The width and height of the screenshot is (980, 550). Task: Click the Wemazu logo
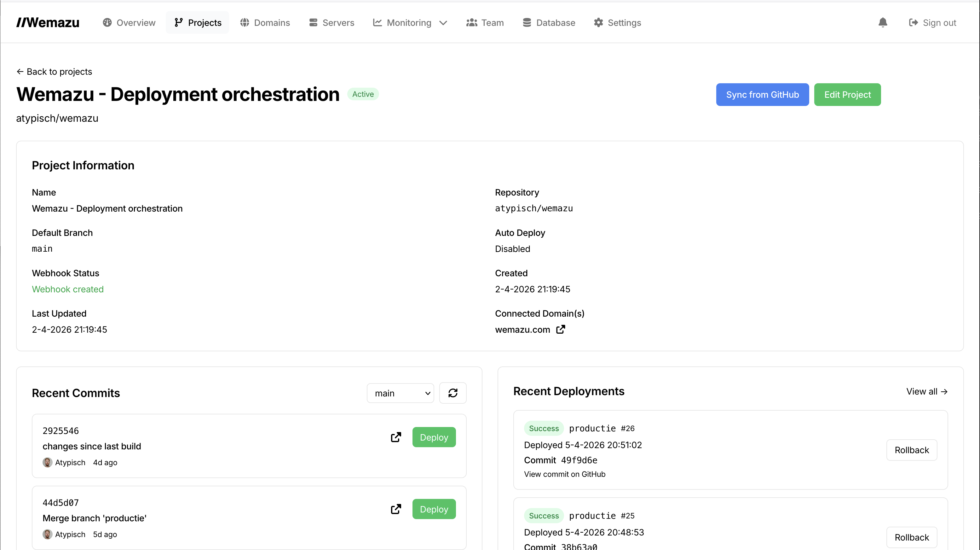47,22
